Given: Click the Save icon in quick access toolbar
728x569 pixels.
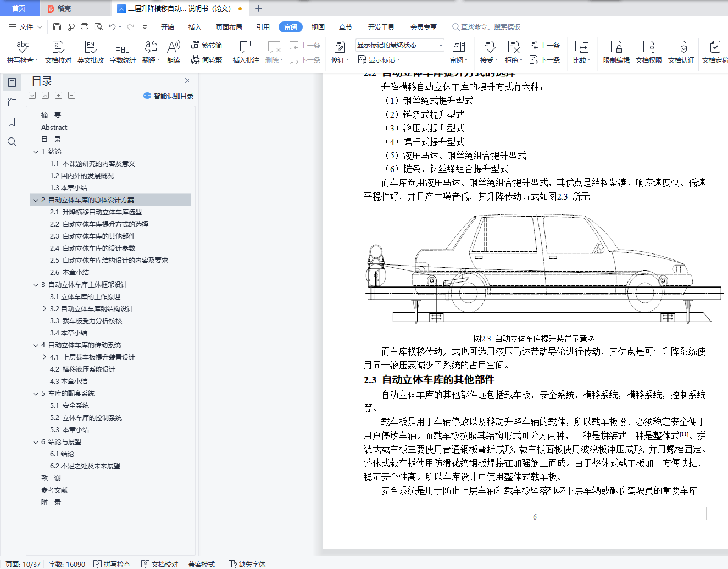Looking at the screenshot, I should point(57,26).
